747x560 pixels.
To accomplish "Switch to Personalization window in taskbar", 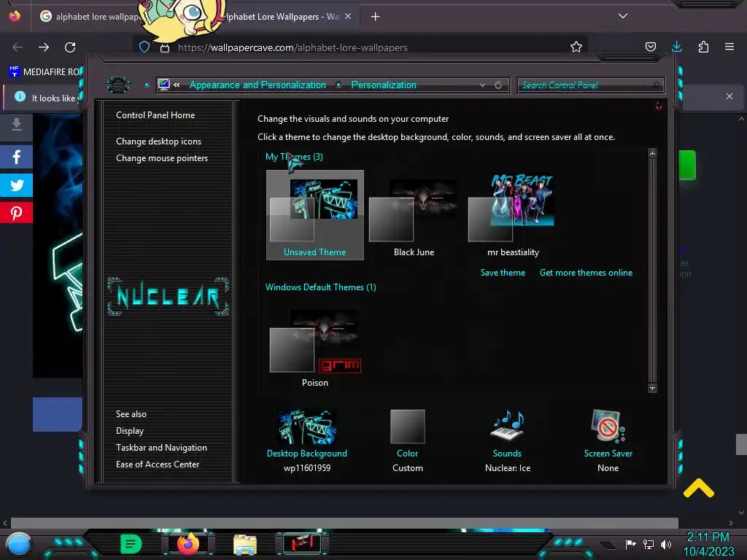I will pyautogui.click(x=301, y=544).
